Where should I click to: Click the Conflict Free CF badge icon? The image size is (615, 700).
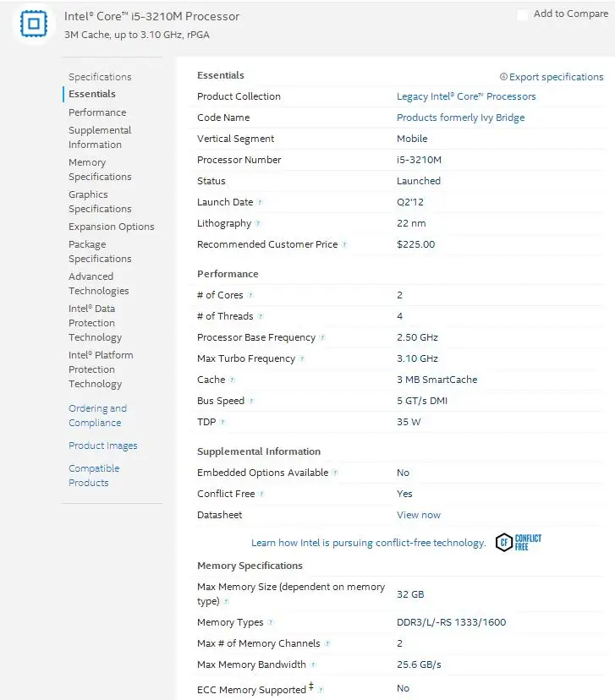click(518, 543)
